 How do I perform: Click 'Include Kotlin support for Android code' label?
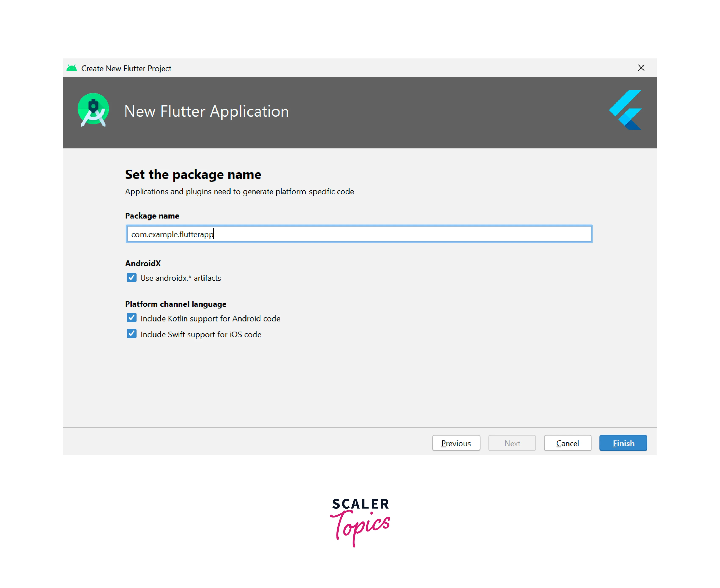tap(210, 319)
